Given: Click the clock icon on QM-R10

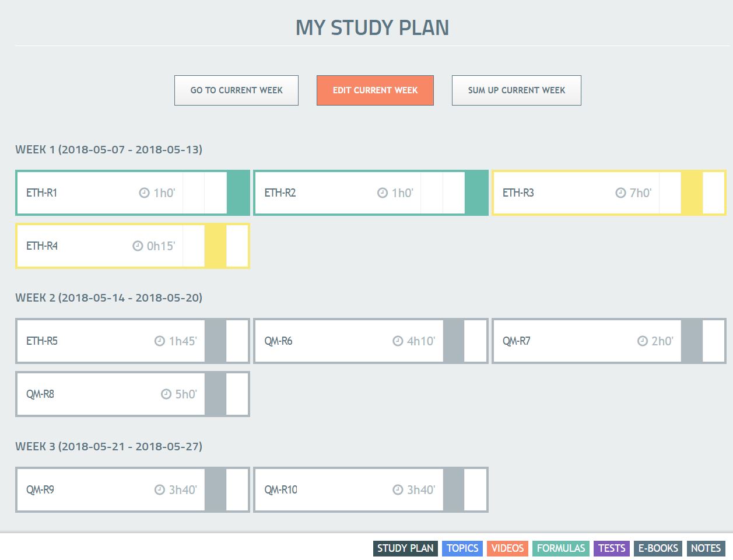Looking at the screenshot, I should click(398, 490).
